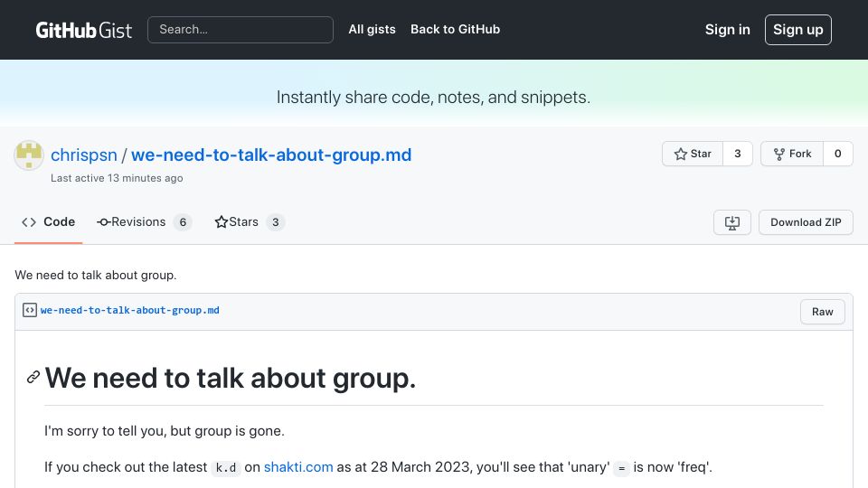Open the chrispsn user profile link

[x=83, y=155]
